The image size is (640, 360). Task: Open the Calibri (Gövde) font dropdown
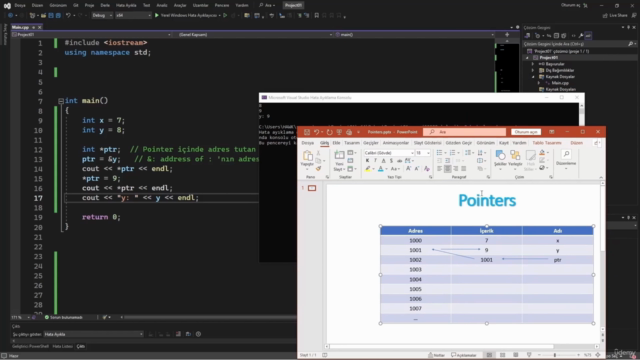click(412, 153)
